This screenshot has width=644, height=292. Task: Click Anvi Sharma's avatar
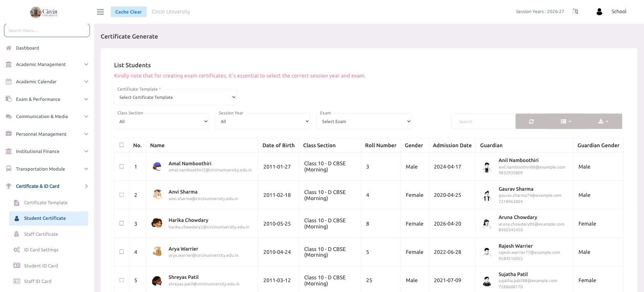(x=157, y=195)
